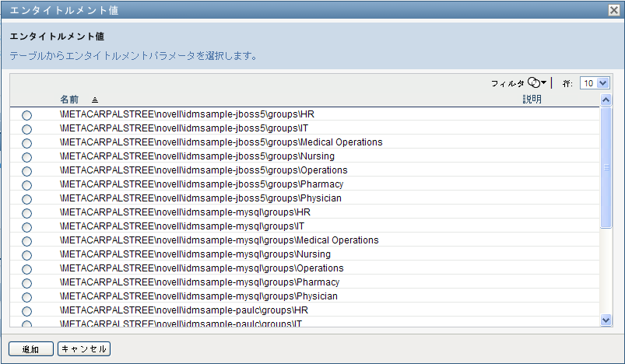Click the 追加 button
Image resolution: width=625 pixels, height=364 pixels.
(30, 349)
